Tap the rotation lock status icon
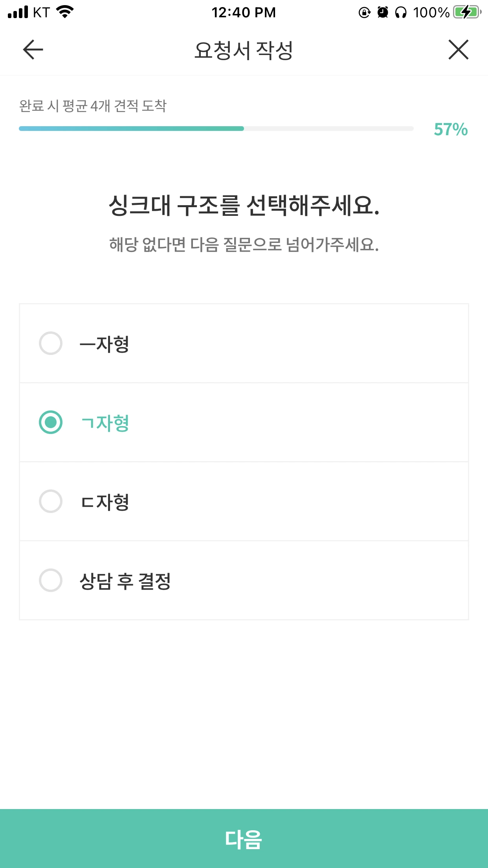Image resolution: width=488 pixels, height=868 pixels. (364, 13)
